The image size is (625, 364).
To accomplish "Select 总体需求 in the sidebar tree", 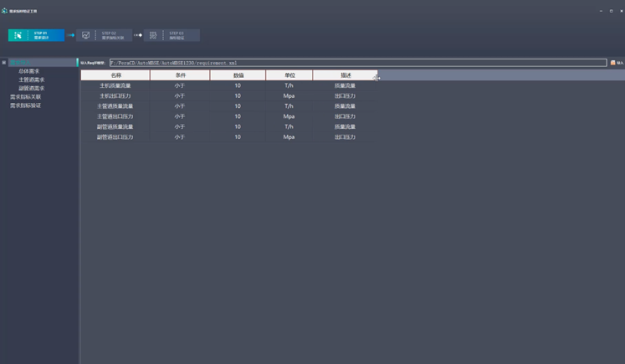I will click(29, 71).
